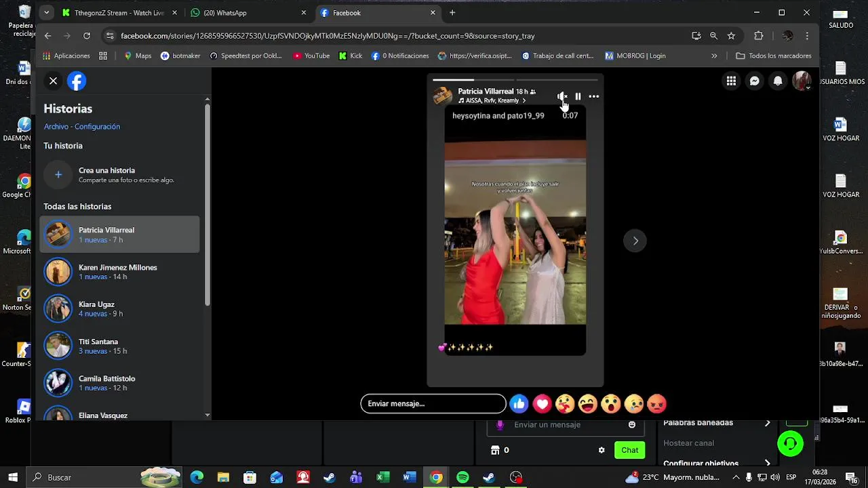Screen dimensions: 868x488
Task: Open the Archivo link
Action: [56, 127]
